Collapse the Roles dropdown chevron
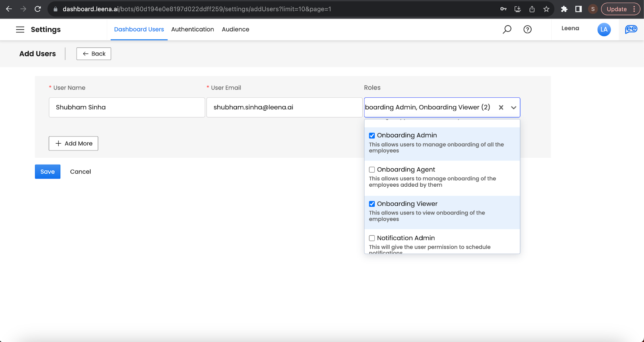 coord(514,107)
